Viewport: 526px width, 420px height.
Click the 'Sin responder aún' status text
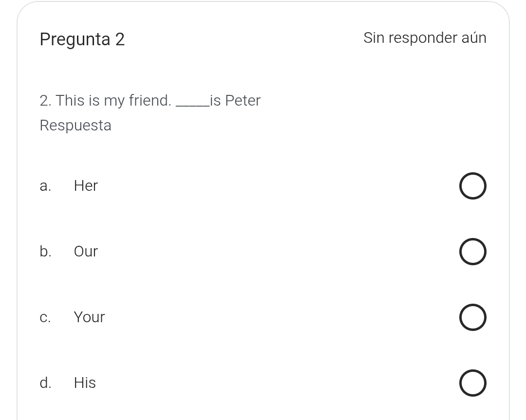(x=425, y=38)
